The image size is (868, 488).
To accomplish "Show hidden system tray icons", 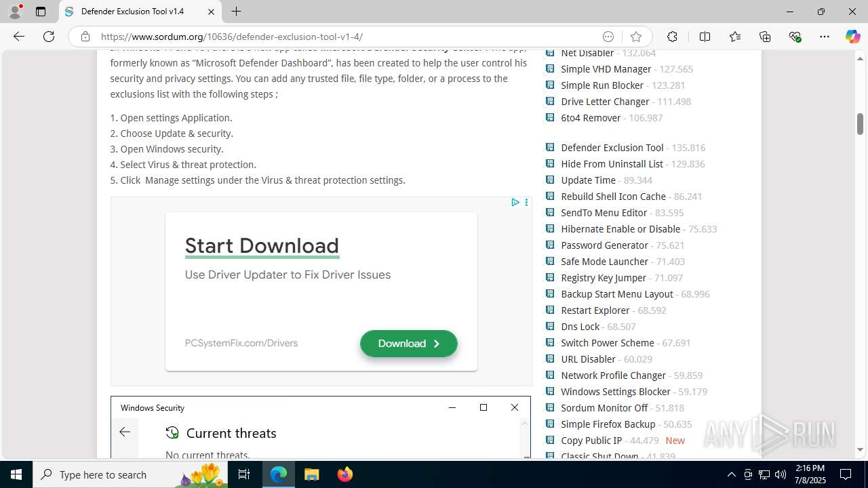I will pyautogui.click(x=731, y=474).
